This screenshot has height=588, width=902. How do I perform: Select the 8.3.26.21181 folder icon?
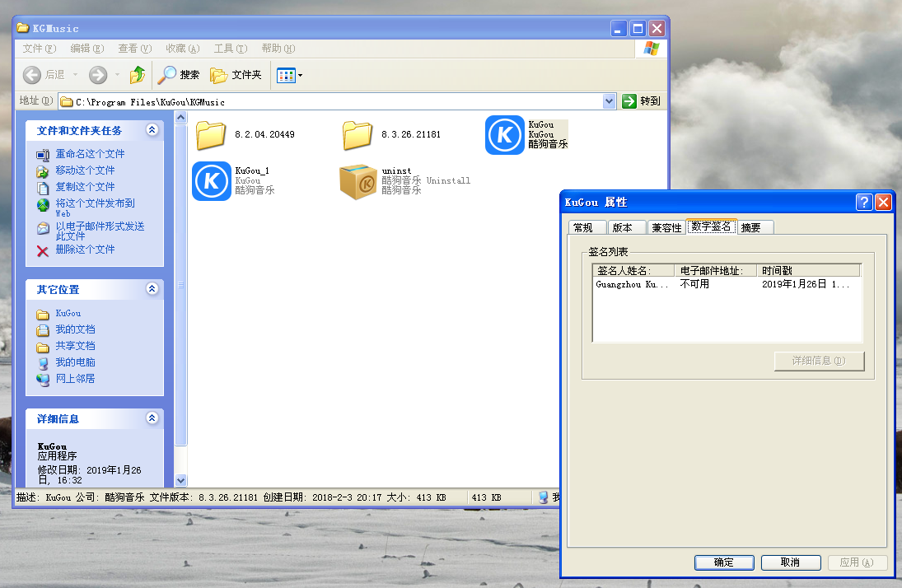358,134
